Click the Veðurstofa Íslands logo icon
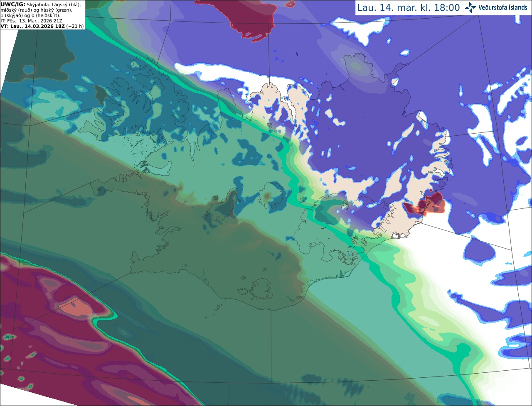 tap(470, 7)
